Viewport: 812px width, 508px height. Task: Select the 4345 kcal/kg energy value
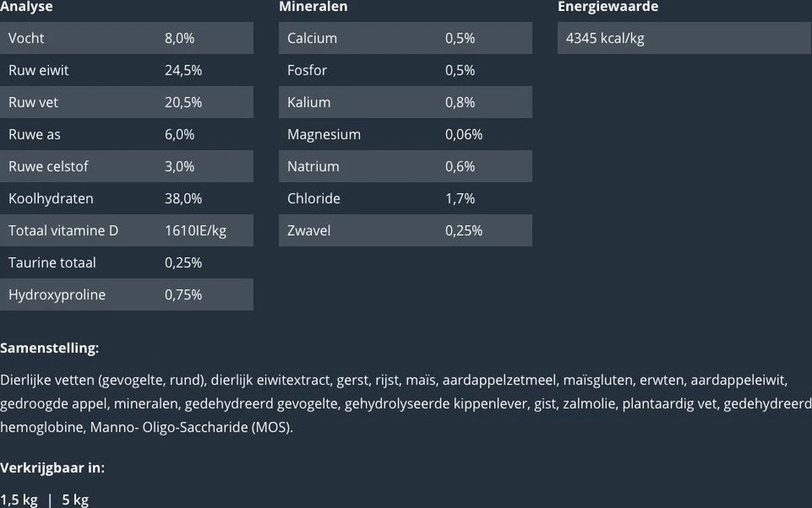[605, 38]
